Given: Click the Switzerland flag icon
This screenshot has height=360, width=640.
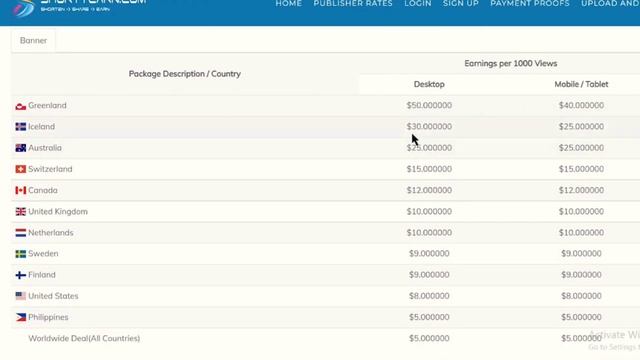Looking at the screenshot, I should tap(21, 169).
